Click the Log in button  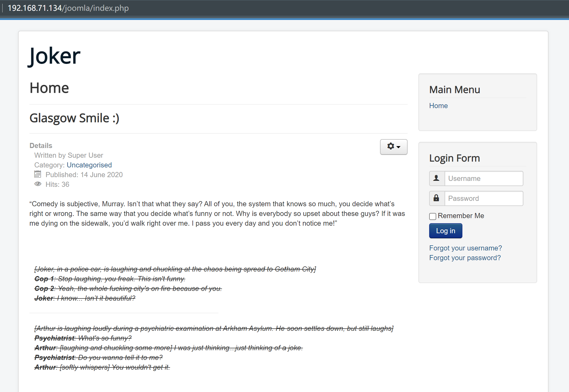(445, 231)
